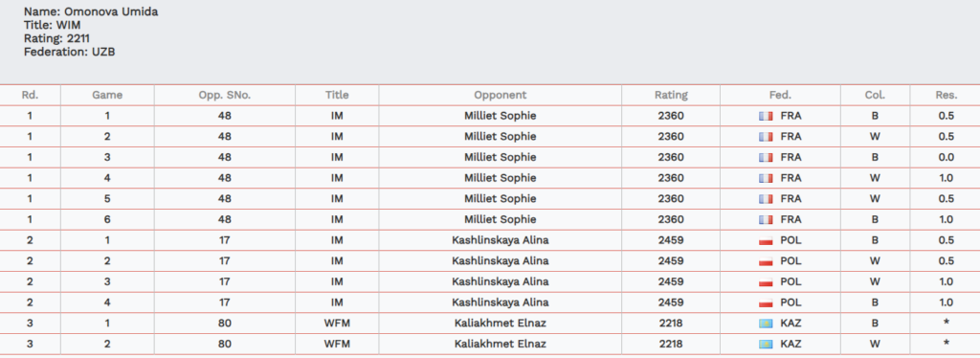
Task: Click the Kazakhstan flag in round 3 game 1
Action: [766, 323]
